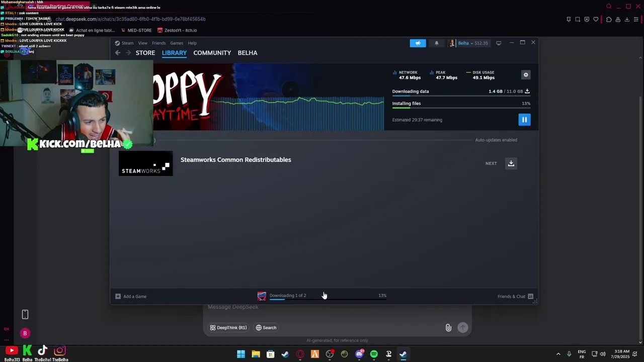Click DeepSeek attach file paperclip

pos(448,328)
